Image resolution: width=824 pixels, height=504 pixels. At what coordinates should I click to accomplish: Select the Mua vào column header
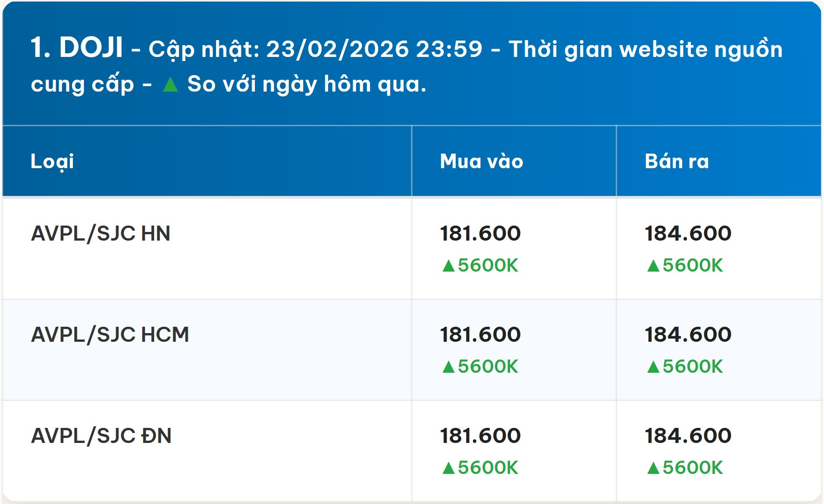point(481,161)
